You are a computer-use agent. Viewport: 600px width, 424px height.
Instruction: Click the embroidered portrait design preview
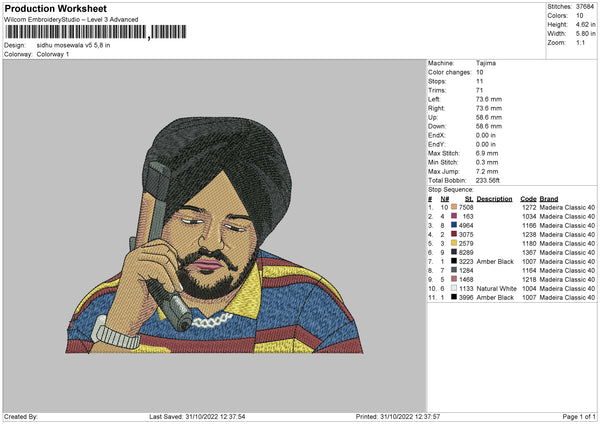[214, 235]
